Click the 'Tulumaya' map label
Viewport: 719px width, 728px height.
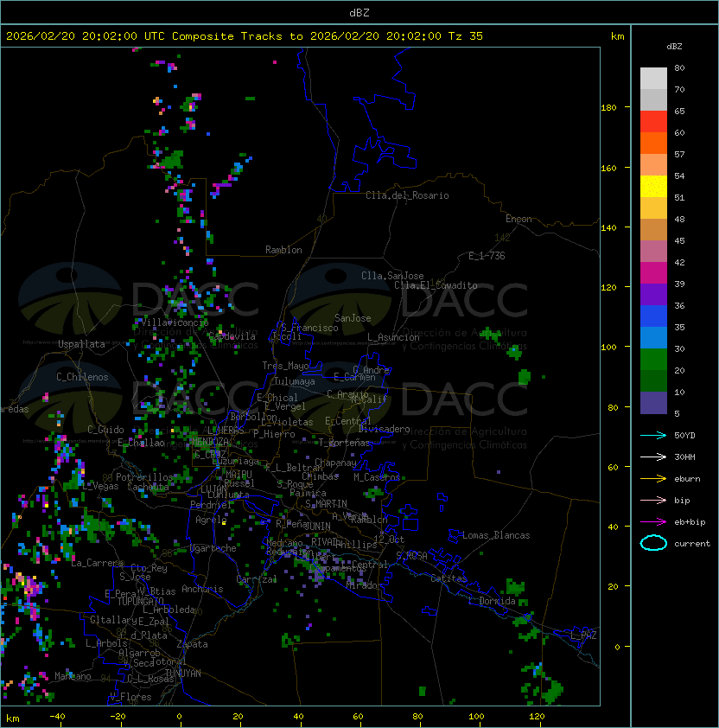click(295, 381)
